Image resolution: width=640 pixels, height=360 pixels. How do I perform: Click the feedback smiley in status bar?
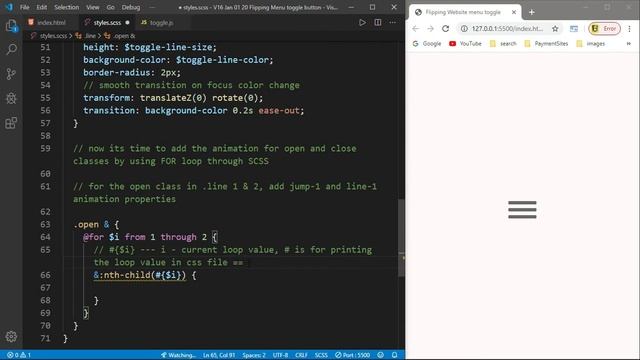point(380,355)
